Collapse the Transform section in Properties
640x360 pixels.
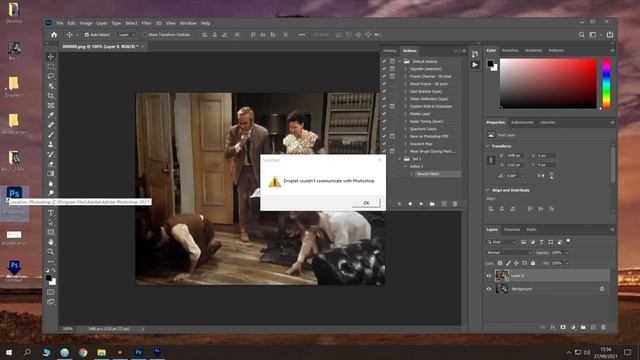tap(488, 146)
